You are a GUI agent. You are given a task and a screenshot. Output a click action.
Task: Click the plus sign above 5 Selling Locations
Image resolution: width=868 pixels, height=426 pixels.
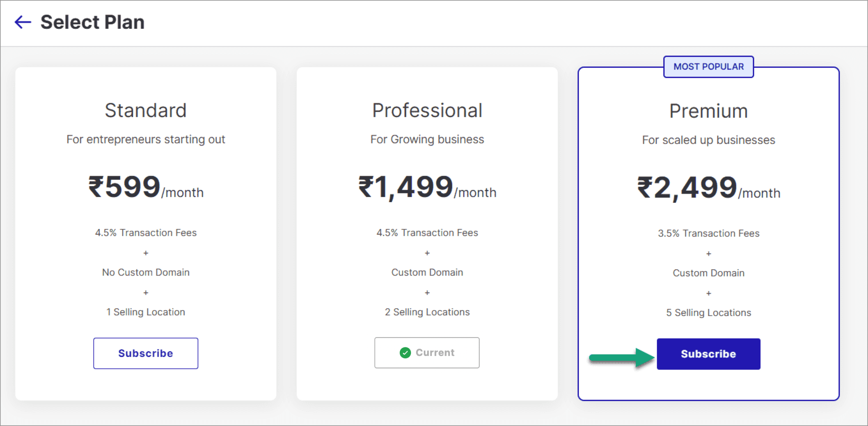709,293
